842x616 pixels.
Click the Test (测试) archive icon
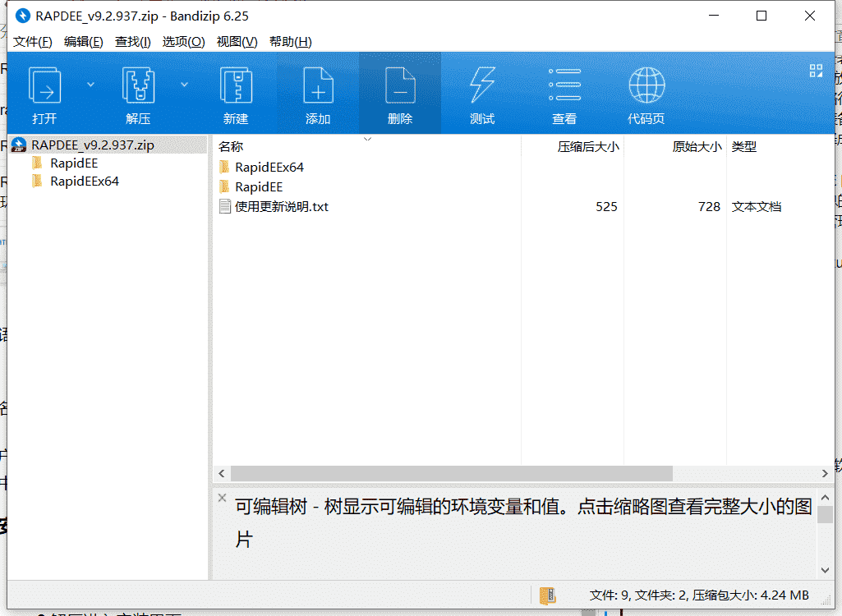pos(482,85)
